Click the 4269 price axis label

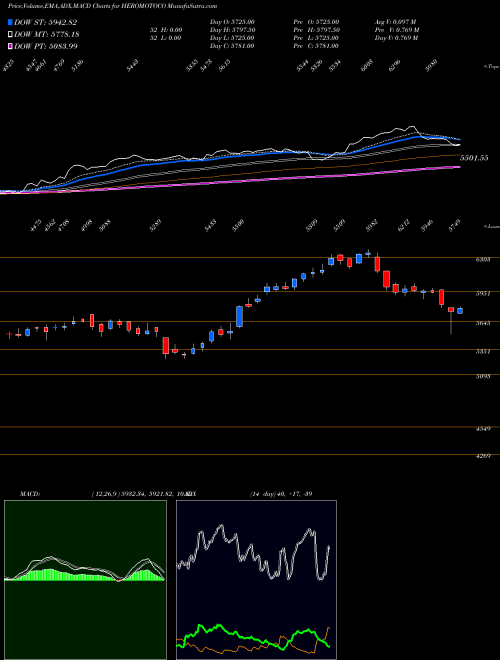pos(483,457)
